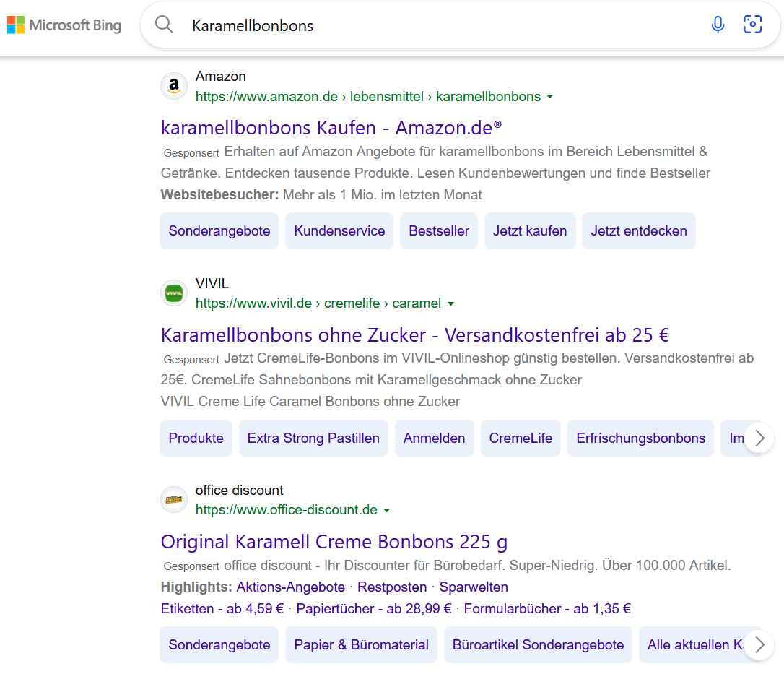Open the CremeLife sitelink
784x674 pixels.
click(x=521, y=438)
